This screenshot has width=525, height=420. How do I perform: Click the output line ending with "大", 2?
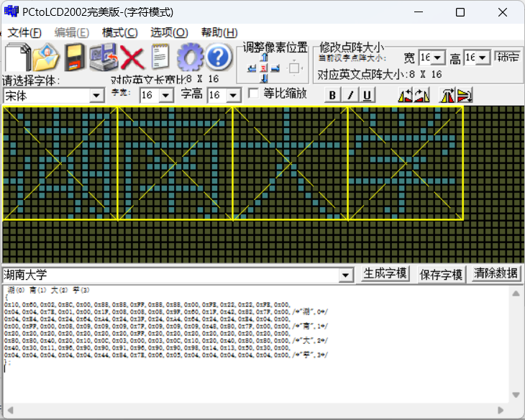166,341
